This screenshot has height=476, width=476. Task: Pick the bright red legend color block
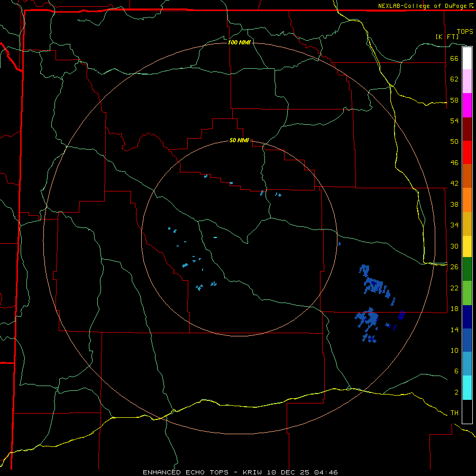click(x=467, y=152)
